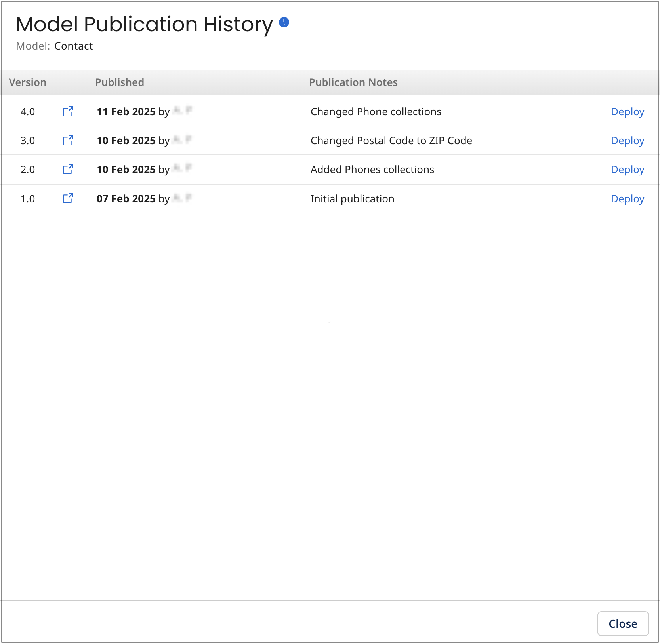Image resolution: width=660 pixels, height=644 pixels.
Task: Click the external link icon beside 07 Feb 2025
Action: coord(68,198)
